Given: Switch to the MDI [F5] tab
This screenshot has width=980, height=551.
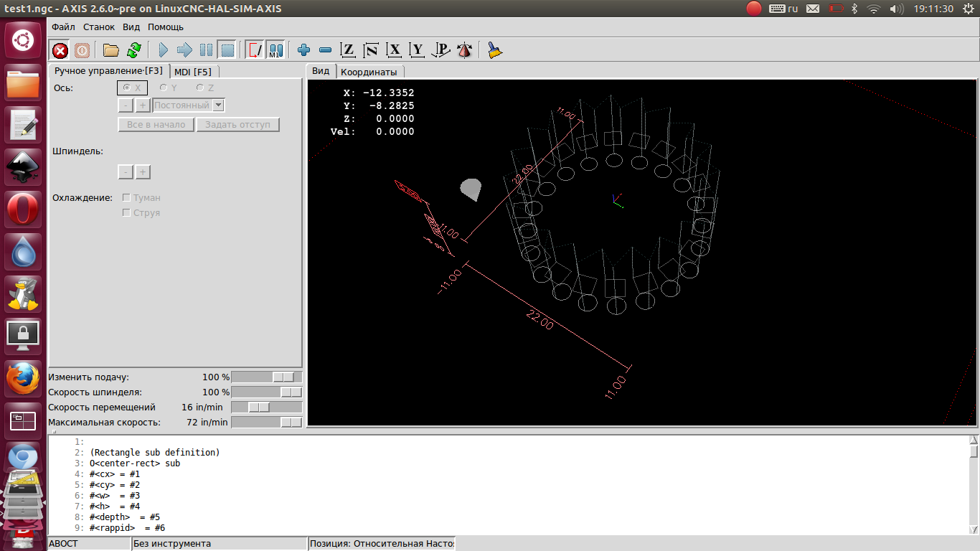Looking at the screenshot, I should (x=192, y=72).
